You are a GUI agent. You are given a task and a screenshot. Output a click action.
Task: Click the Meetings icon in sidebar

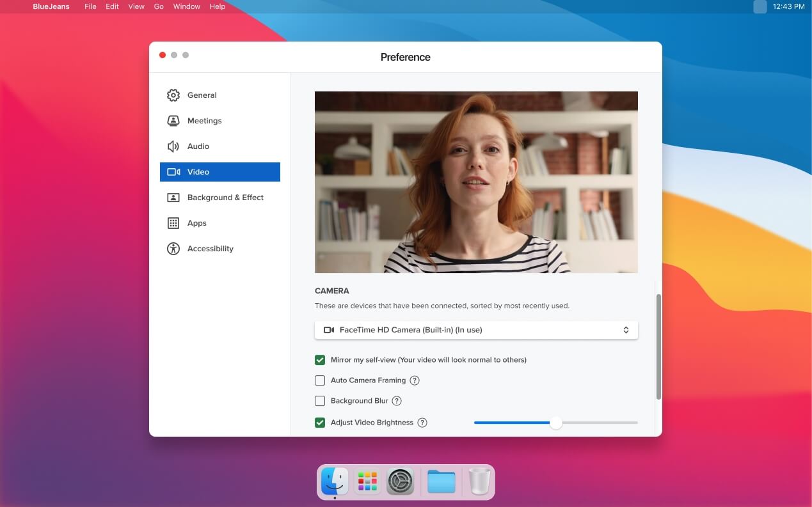click(x=173, y=121)
